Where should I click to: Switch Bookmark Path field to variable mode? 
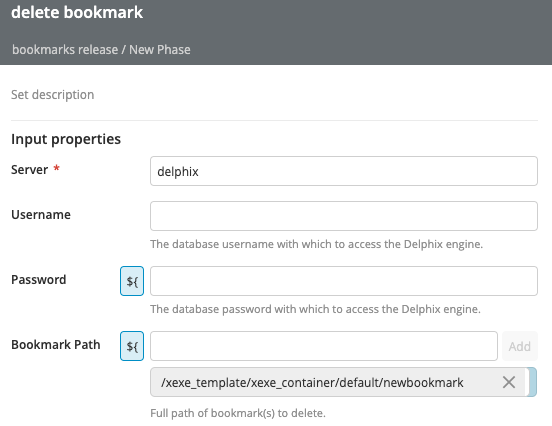[x=132, y=346]
